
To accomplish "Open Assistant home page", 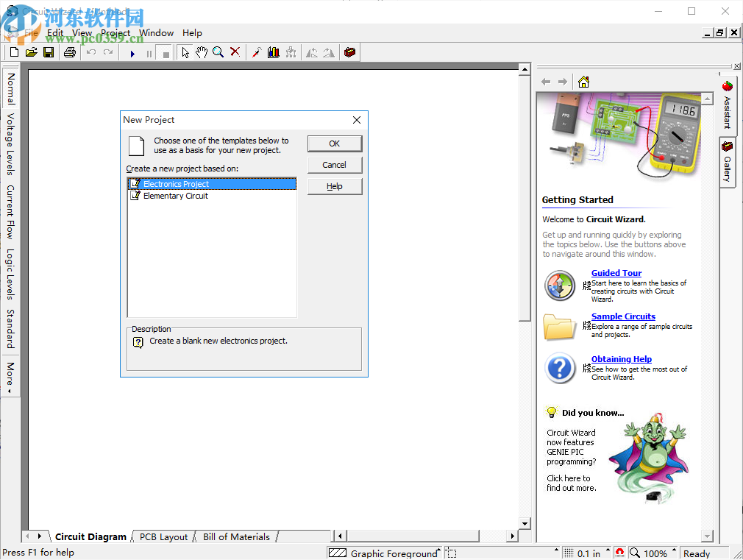I will click(x=584, y=82).
